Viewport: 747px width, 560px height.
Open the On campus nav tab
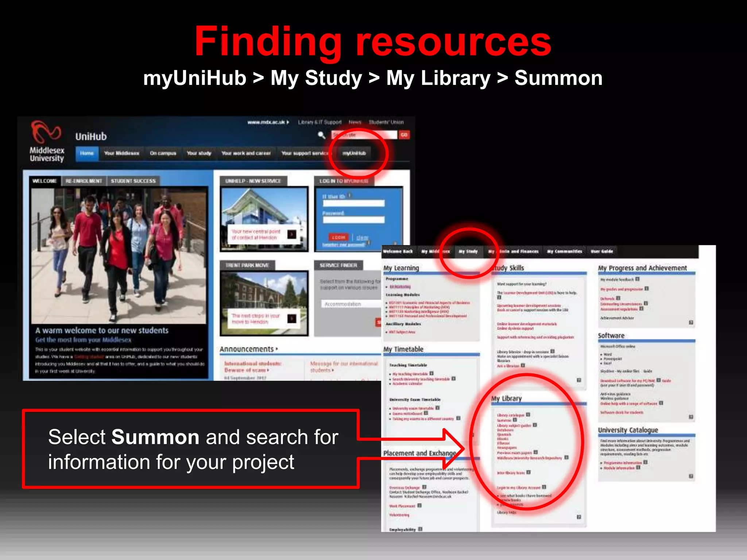163,153
